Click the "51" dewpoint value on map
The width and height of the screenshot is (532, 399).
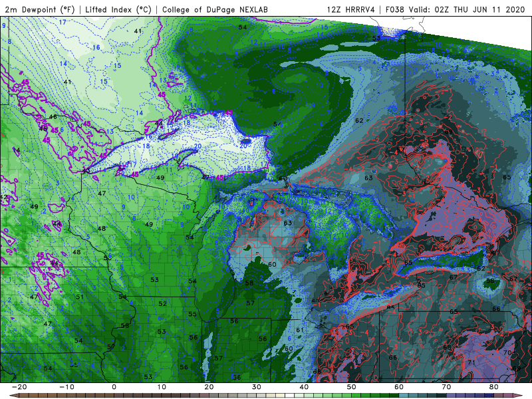click(x=79, y=297)
